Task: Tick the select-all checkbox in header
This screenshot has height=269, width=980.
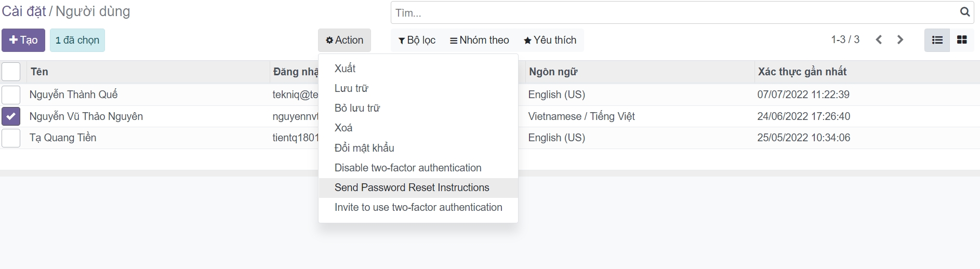Action: (11, 72)
